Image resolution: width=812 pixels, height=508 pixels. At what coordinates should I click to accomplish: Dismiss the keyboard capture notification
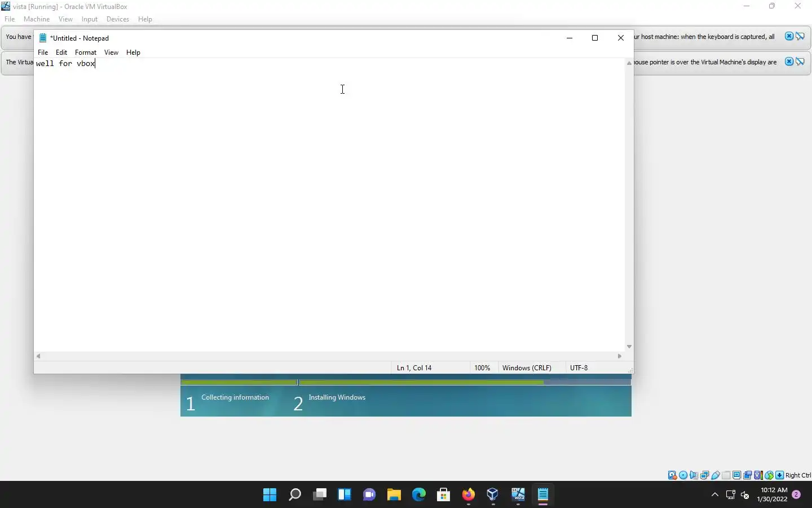click(x=789, y=37)
